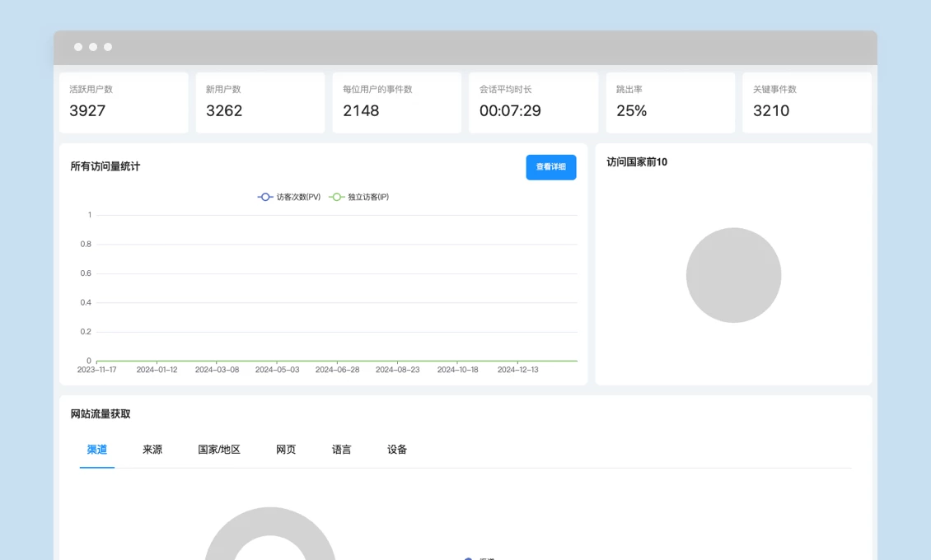Image resolution: width=931 pixels, height=560 pixels.
Task: Toggle the 访客次数(PV) legend series
Action: (289, 197)
